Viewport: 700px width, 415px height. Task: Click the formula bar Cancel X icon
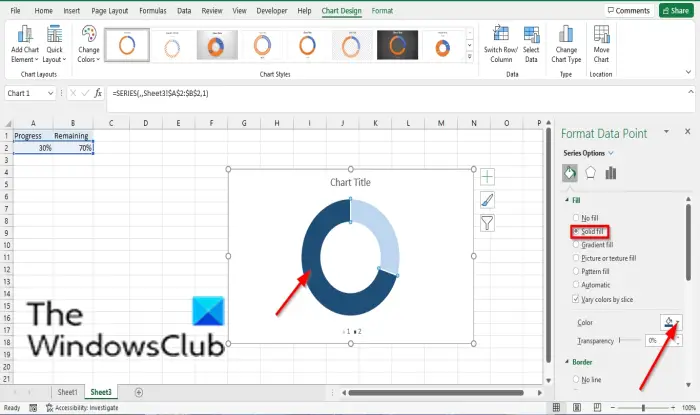coord(73,93)
